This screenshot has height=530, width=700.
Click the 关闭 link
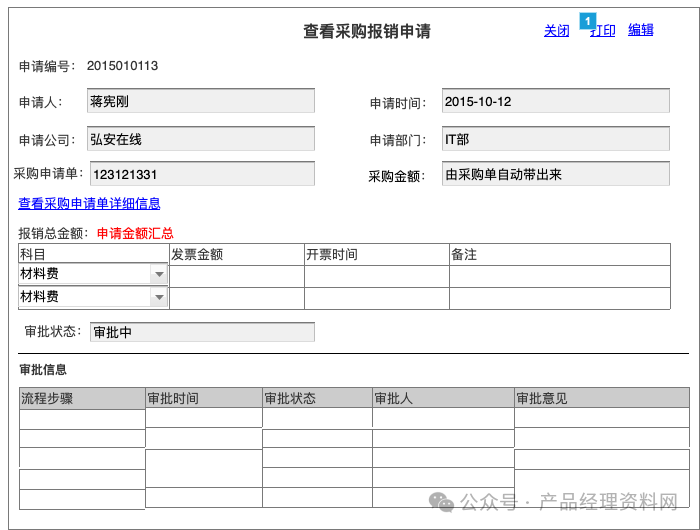pyautogui.click(x=556, y=31)
